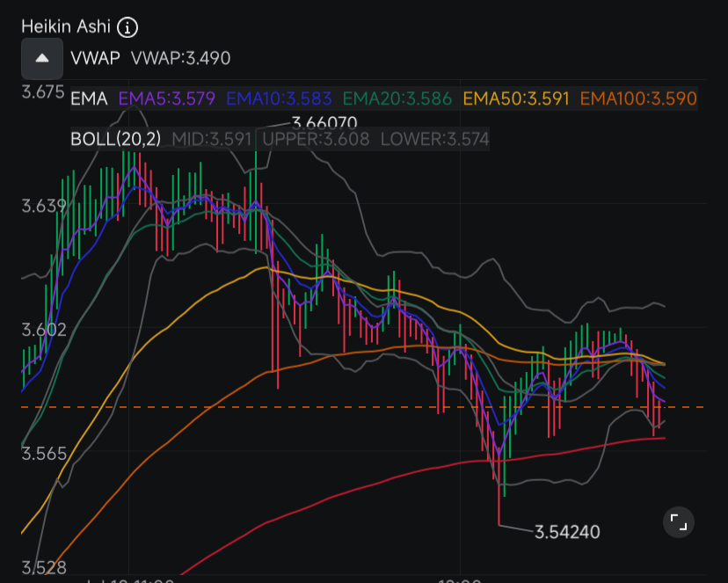The width and height of the screenshot is (728, 583).
Task: Click the Heikin Ashi chart type title
Action: click(x=66, y=27)
